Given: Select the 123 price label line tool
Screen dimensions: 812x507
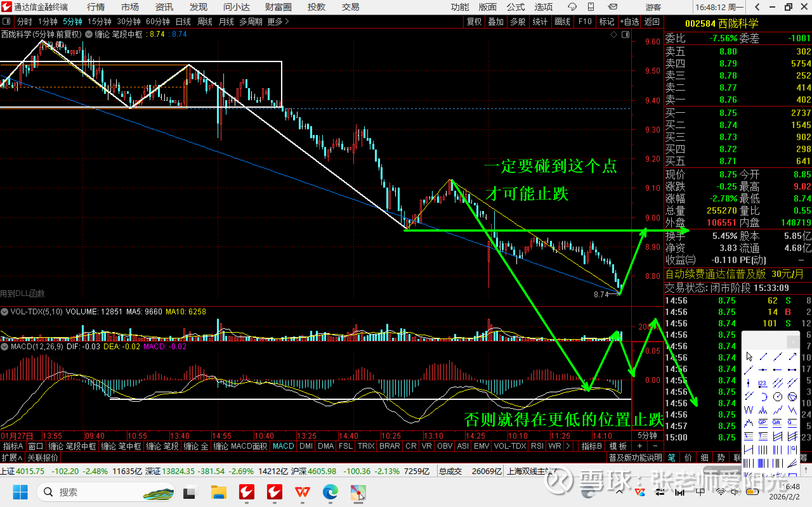Looking at the screenshot, I should pyautogui.click(x=763, y=383).
